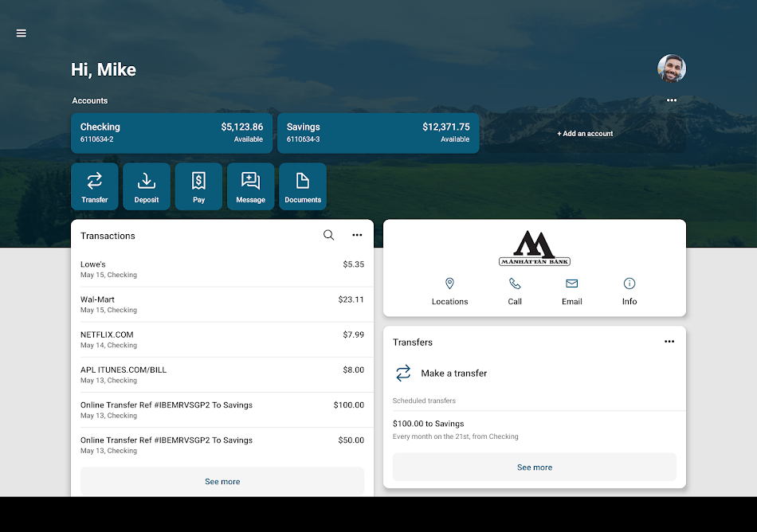The image size is (757, 532).
Task: Open the Email envelope icon
Action: tap(571, 283)
